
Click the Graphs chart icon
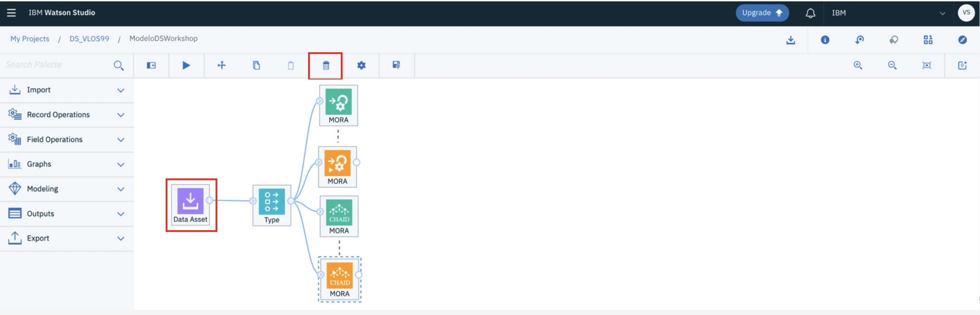click(x=15, y=164)
